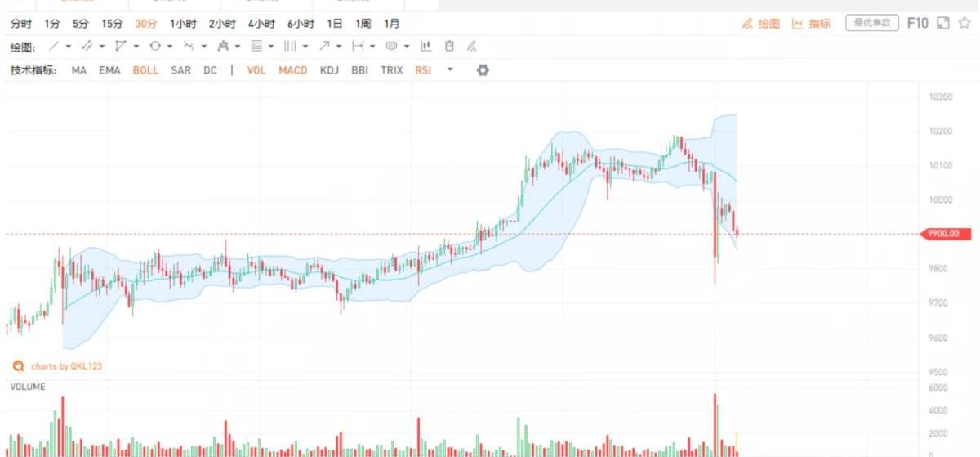Image resolution: width=980 pixels, height=457 pixels.
Task: Open the F10 info panel
Action: tap(918, 24)
